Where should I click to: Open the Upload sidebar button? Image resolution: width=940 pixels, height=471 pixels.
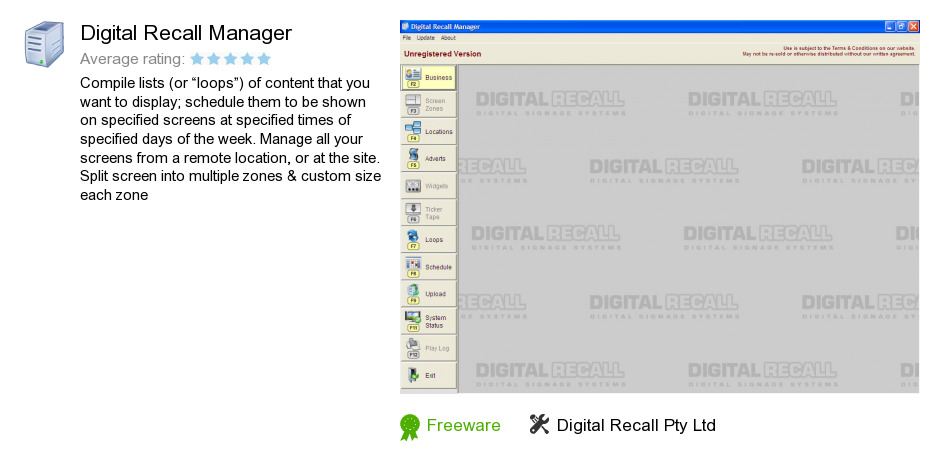pyautogui.click(x=429, y=294)
